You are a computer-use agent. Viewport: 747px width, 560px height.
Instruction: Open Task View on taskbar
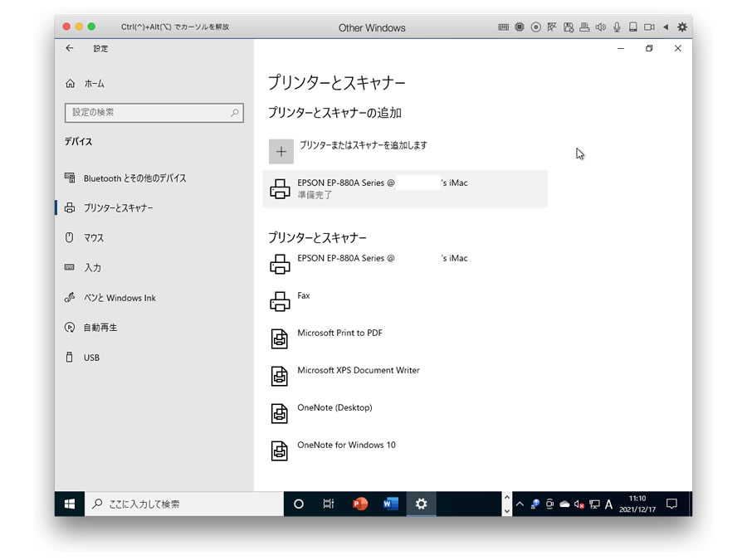click(x=329, y=504)
